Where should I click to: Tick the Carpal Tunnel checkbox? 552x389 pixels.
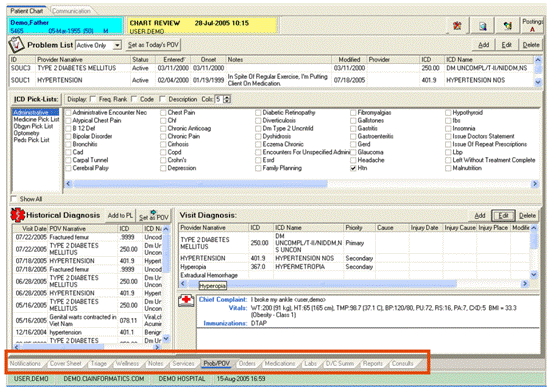[x=68, y=160]
